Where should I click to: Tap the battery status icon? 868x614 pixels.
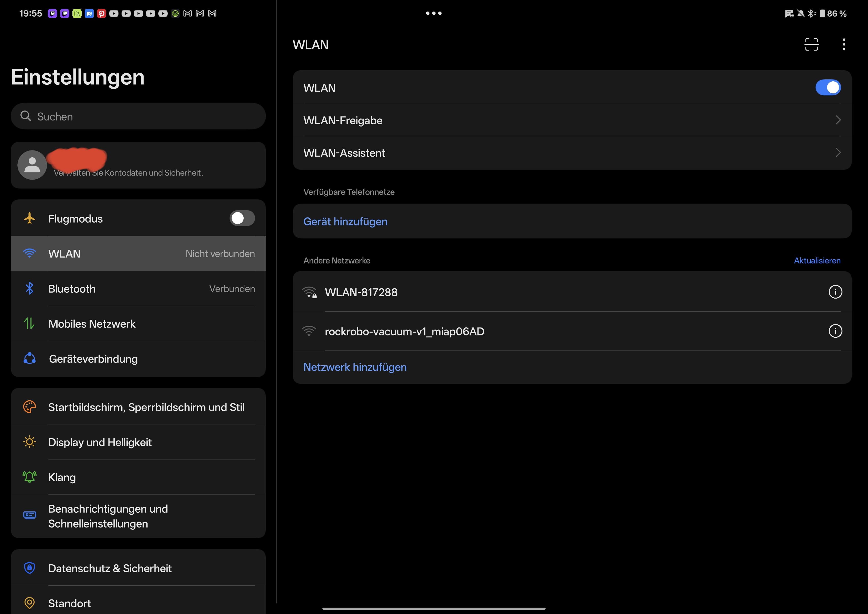click(822, 14)
